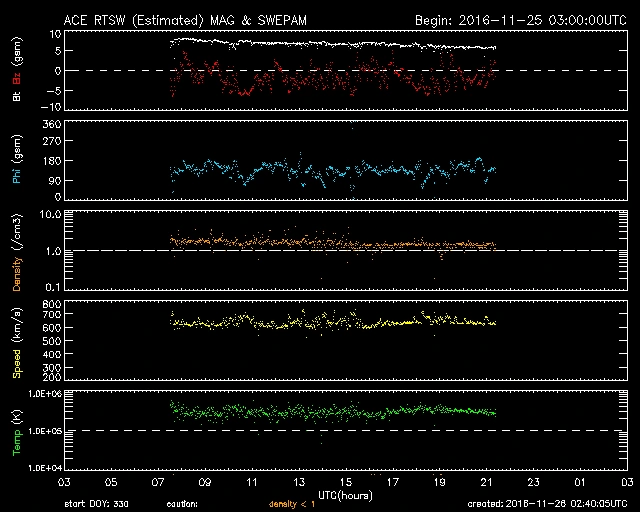Click the '03' hour tick at left end
This screenshot has height=512, width=640.
pos(64,482)
